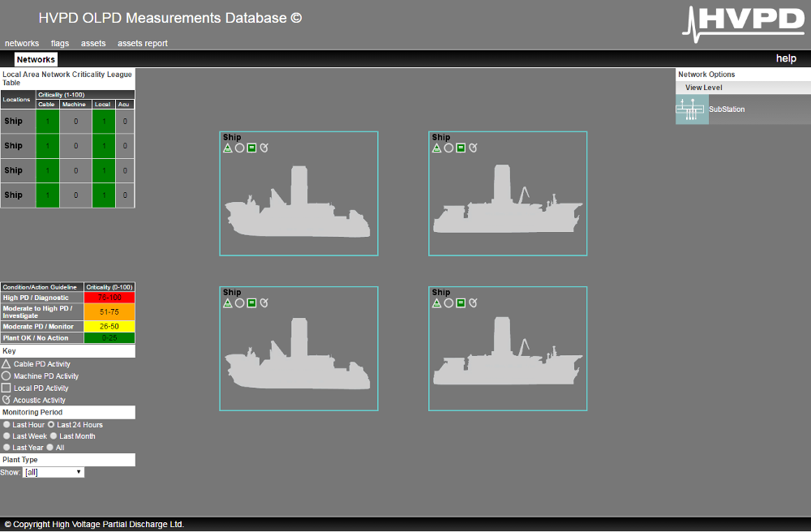Screen dimensions: 811x532
Task: Open the assets report menu item
Action: pyautogui.click(x=143, y=44)
